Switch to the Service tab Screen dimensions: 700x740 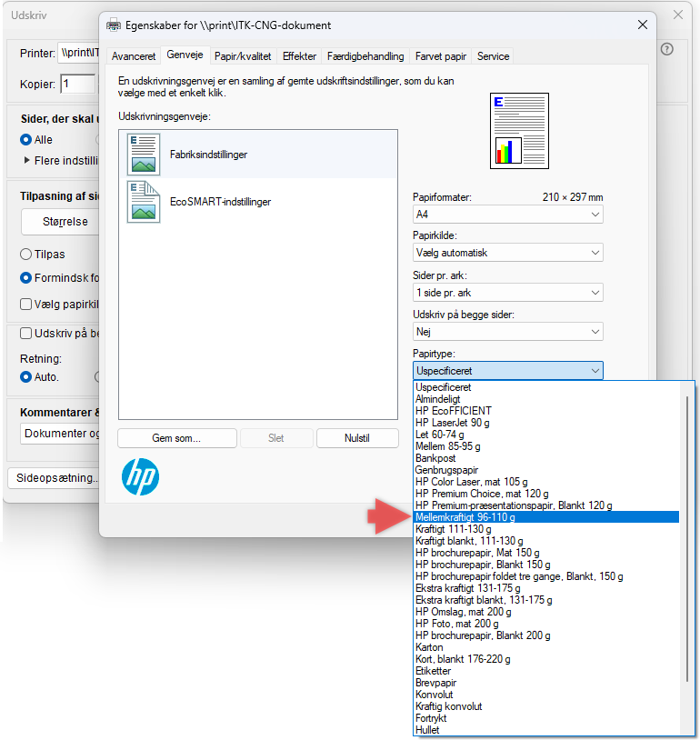493,56
